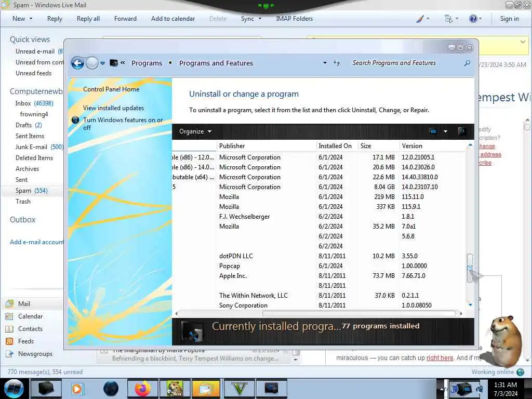Open the Sync dropdown in Windows Live Mail
The image size is (532, 399).
(x=251, y=19)
